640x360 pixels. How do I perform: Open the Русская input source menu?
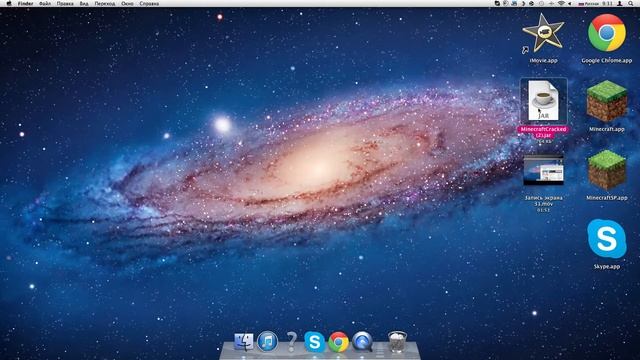[x=588, y=3]
